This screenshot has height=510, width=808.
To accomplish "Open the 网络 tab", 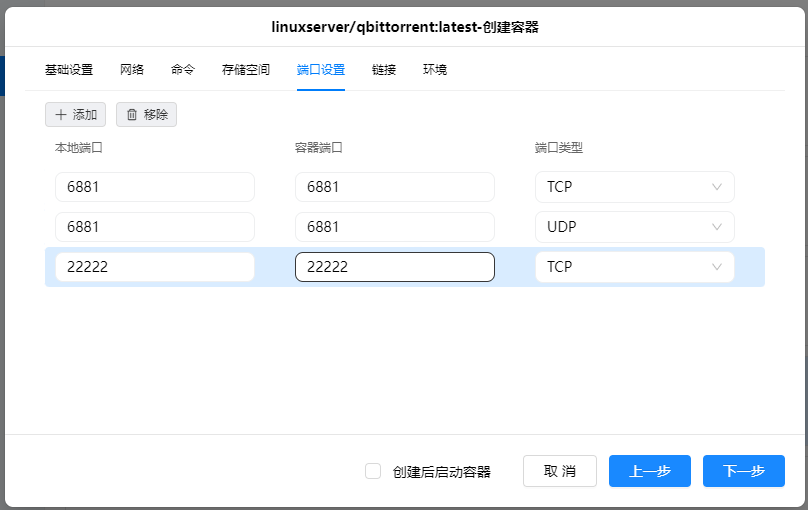I will pyautogui.click(x=132, y=70).
